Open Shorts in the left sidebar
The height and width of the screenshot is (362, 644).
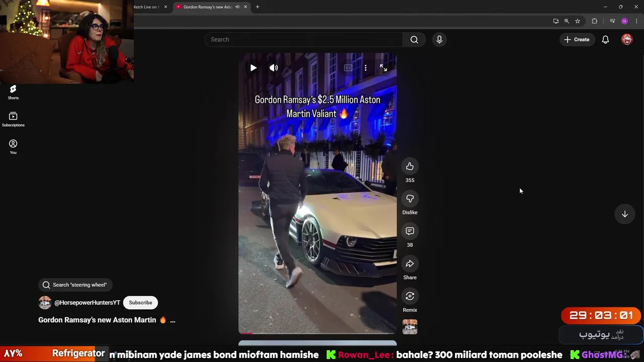click(13, 92)
